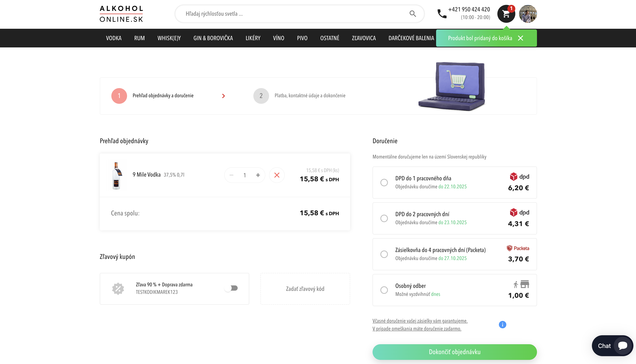
Task: Click Zadať zľavový kód box
Action: (x=305, y=289)
